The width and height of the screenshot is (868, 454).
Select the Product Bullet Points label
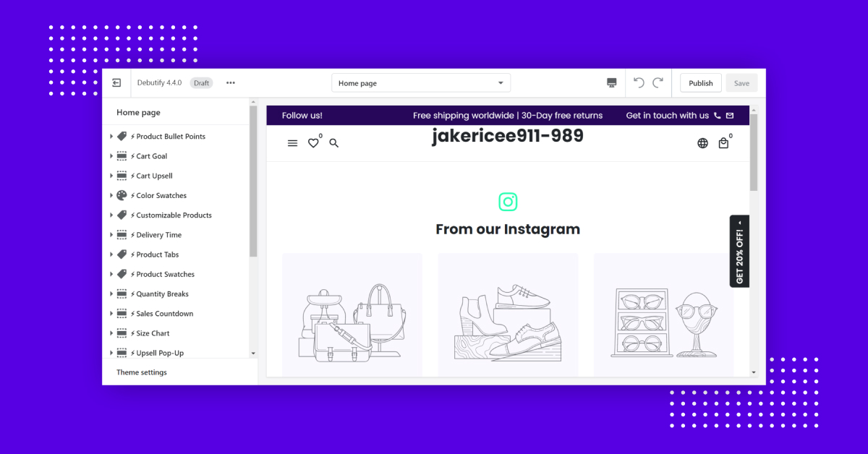(171, 137)
